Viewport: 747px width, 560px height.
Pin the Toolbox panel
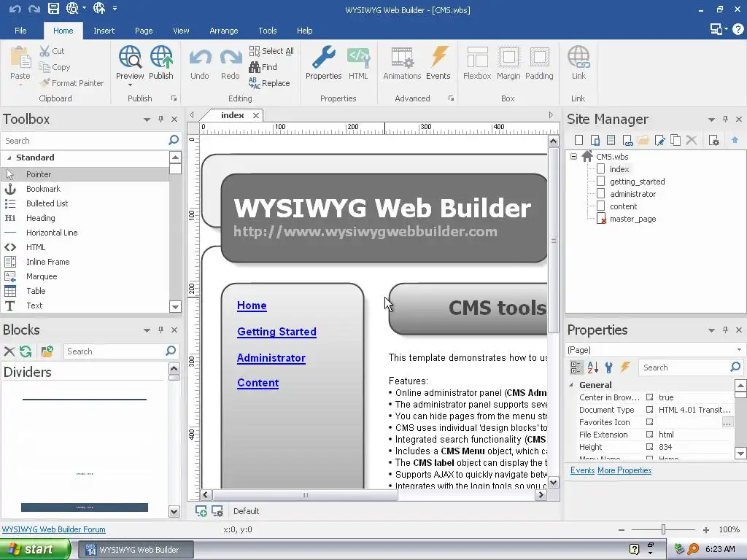point(160,119)
